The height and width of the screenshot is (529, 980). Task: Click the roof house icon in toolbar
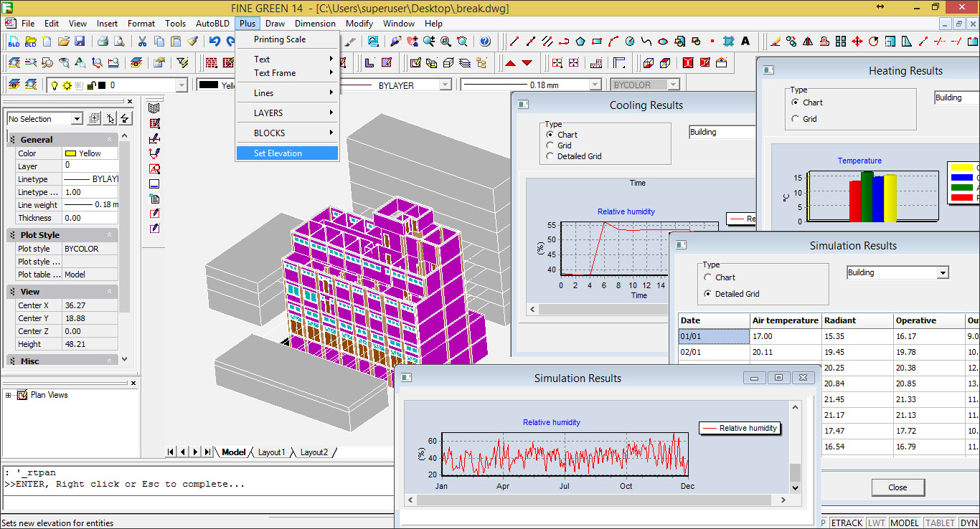tap(721, 63)
